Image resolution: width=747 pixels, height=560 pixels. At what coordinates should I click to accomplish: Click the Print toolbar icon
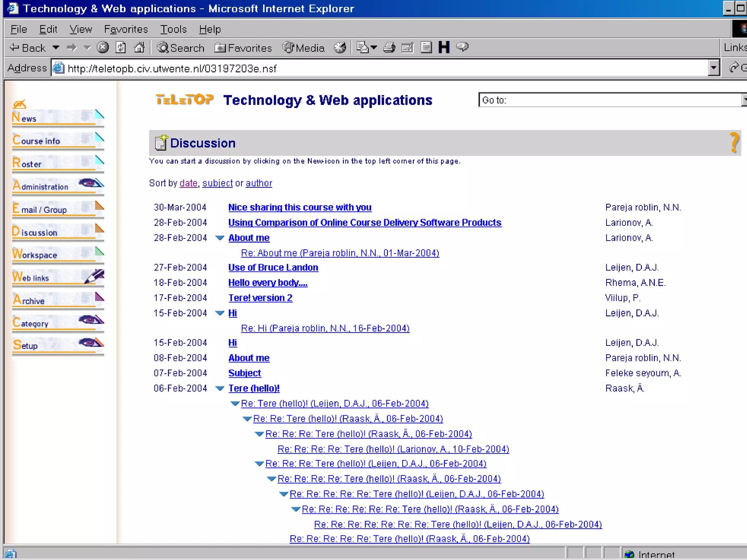[389, 48]
